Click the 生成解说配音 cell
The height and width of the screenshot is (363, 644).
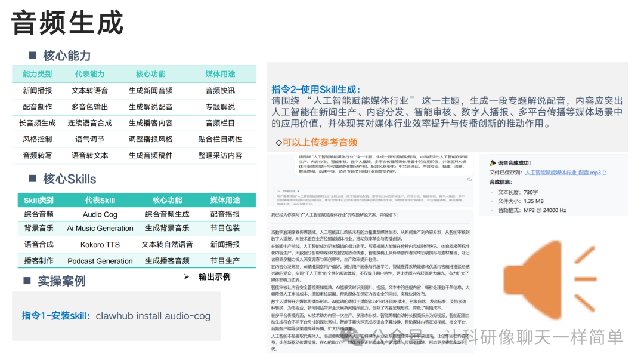(x=150, y=107)
